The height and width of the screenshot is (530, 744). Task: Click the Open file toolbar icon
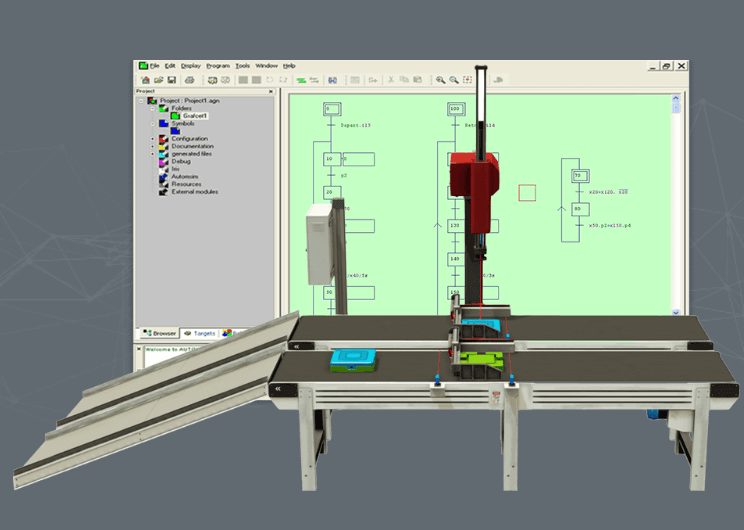point(158,80)
